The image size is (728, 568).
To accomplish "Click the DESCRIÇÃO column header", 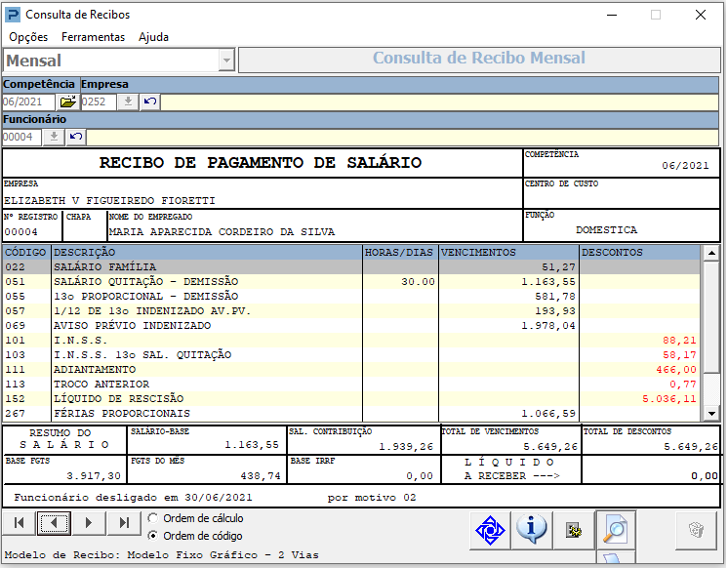I will 207,252.
